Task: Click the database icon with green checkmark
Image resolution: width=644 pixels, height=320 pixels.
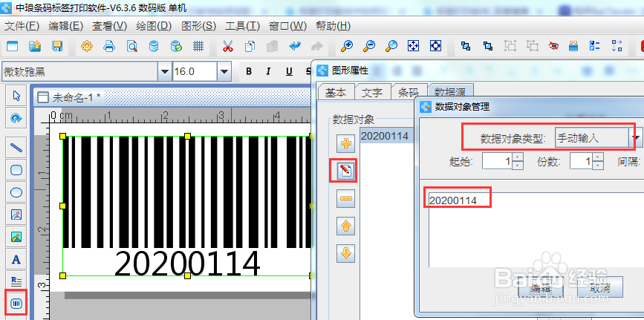Action: pyautogui.click(x=176, y=46)
